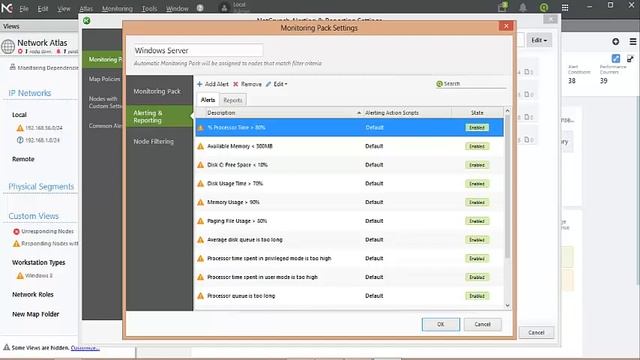The width and height of the screenshot is (640, 360).
Task: Open the Window menu
Action: click(x=177, y=9)
